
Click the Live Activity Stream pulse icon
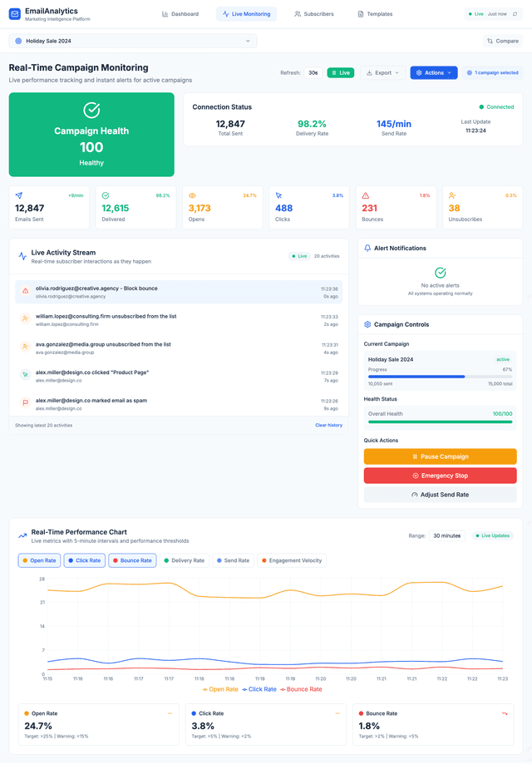click(22, 256)
